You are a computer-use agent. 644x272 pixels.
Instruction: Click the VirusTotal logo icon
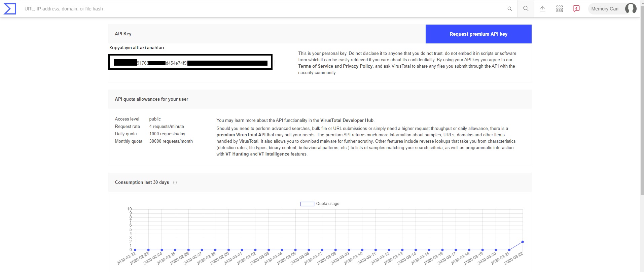pyautogui.click(x=10, y=9)
